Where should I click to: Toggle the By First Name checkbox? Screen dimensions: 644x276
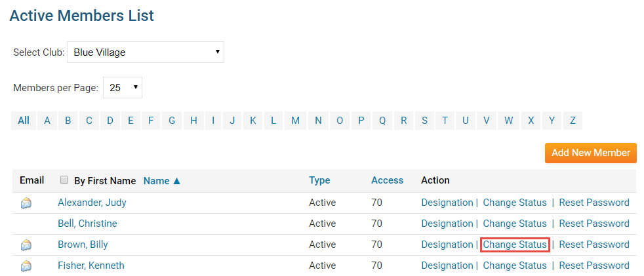pos(64,180)
